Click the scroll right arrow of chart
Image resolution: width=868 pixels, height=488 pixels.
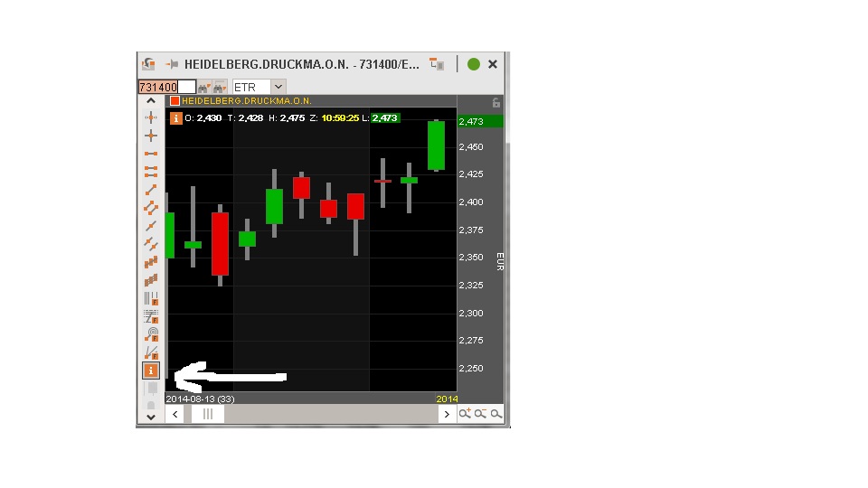(x=448, y=414)
